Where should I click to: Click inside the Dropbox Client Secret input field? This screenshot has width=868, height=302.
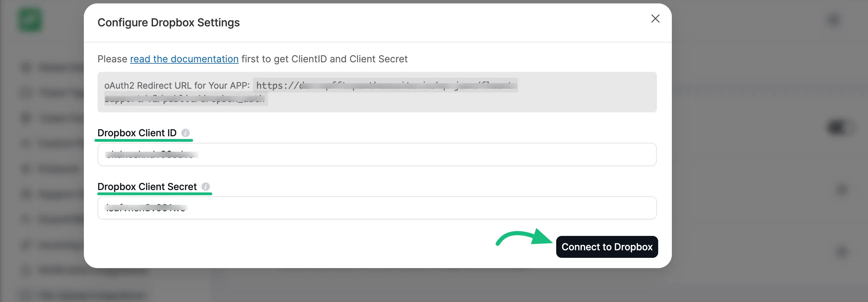(376, 207)
